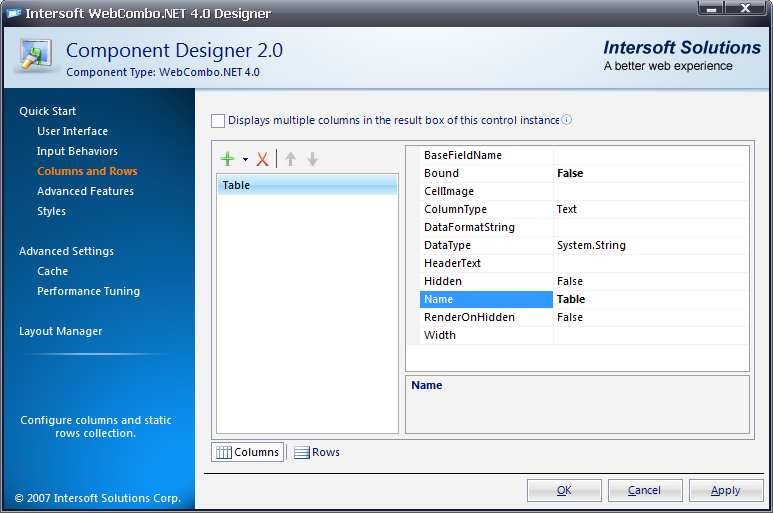
Task: Click the Component Designer logo icon
Action: tap(37, 58)
